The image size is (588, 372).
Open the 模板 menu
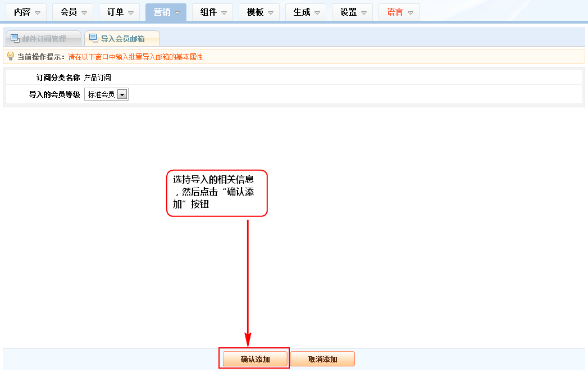point(259,12)
